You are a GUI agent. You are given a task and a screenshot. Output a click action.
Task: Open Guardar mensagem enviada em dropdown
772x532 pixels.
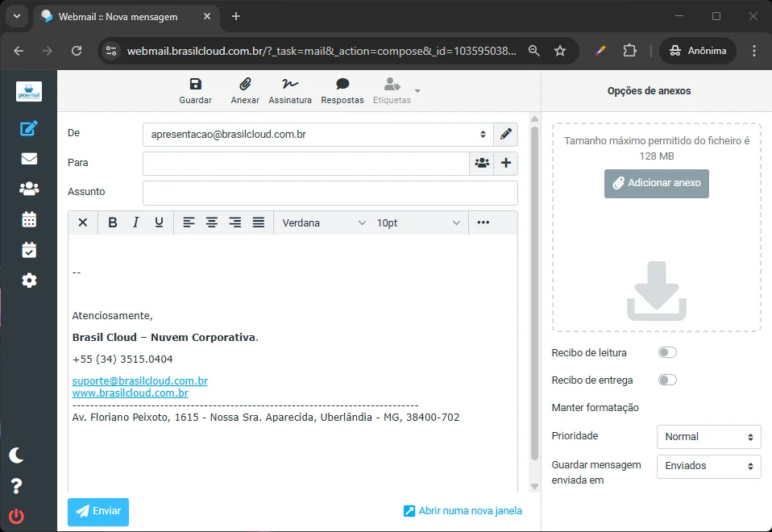click(709, 467)
